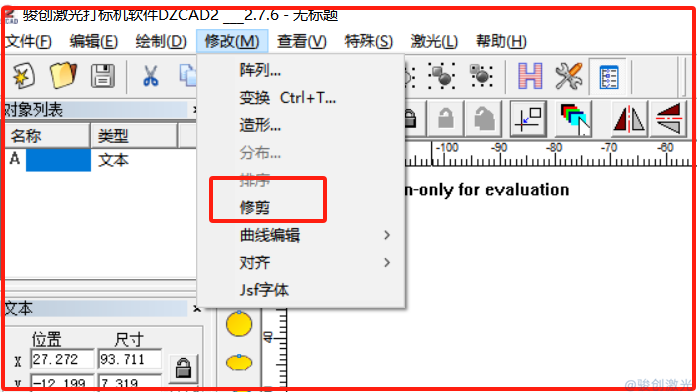Click the Save floppy disk icon

pyautogui.click(x=103, y=75)
